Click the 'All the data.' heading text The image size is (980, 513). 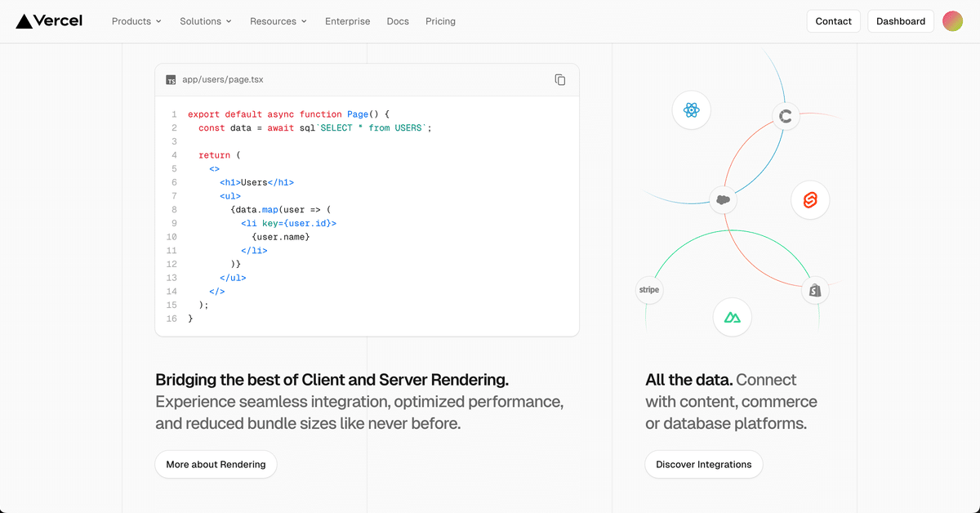tap(688, 380)
